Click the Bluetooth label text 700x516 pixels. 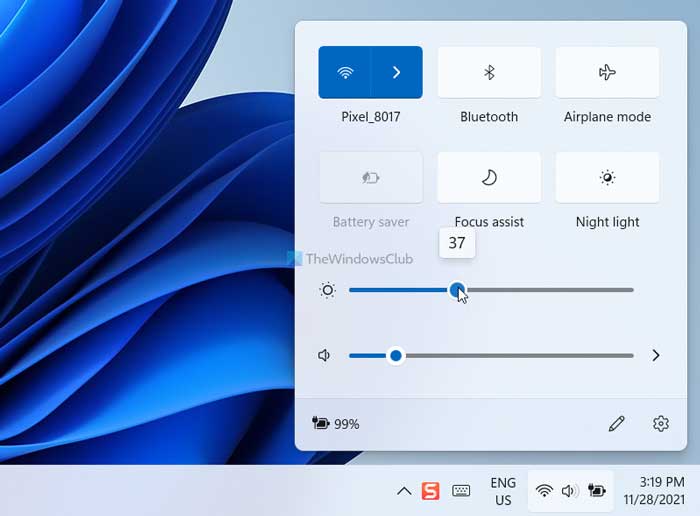489,117
